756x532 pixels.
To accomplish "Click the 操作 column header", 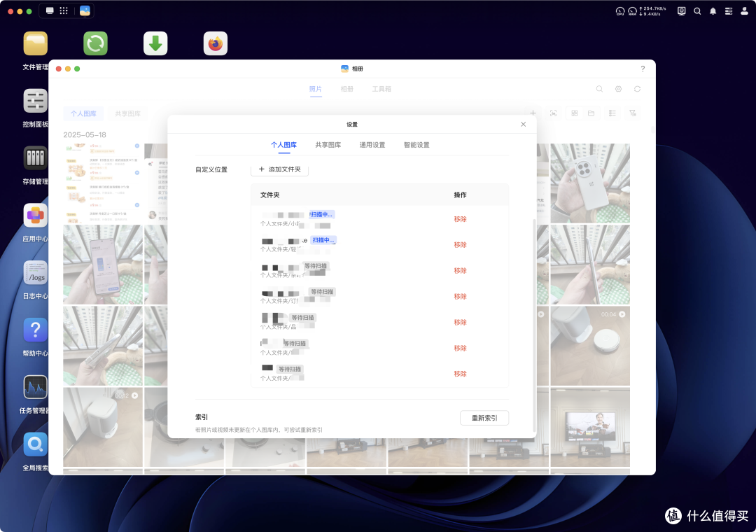I will coord(460,195).
